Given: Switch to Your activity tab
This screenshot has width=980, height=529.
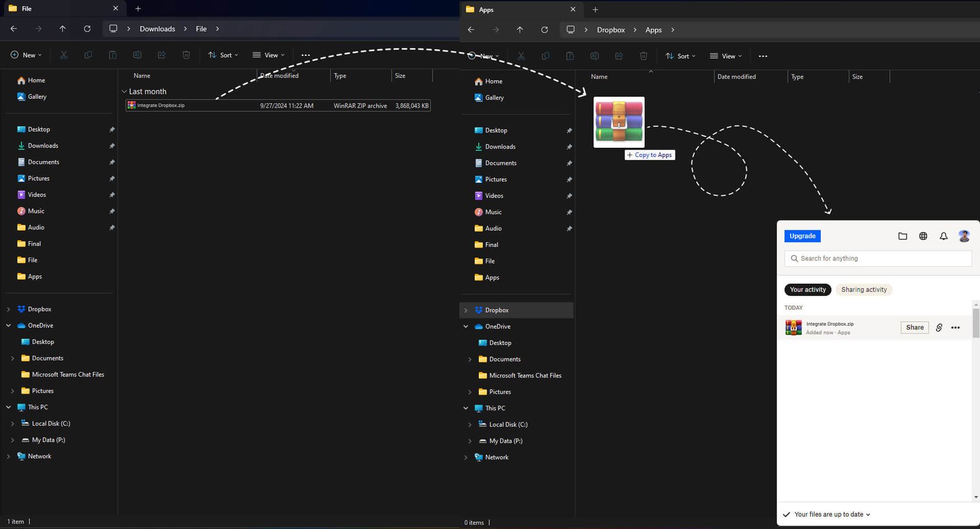Looking at the screenshot, I should click(x=808, y=289).
